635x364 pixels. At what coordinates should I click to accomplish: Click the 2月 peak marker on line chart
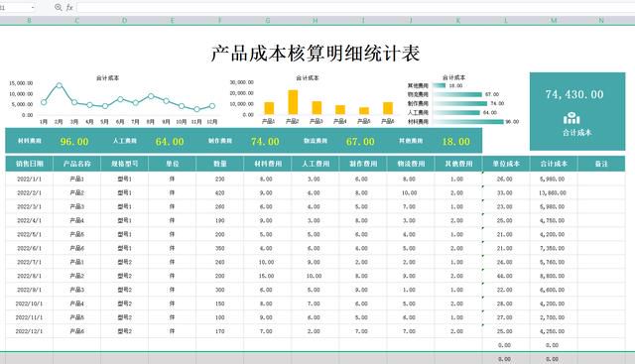(60, 85)
